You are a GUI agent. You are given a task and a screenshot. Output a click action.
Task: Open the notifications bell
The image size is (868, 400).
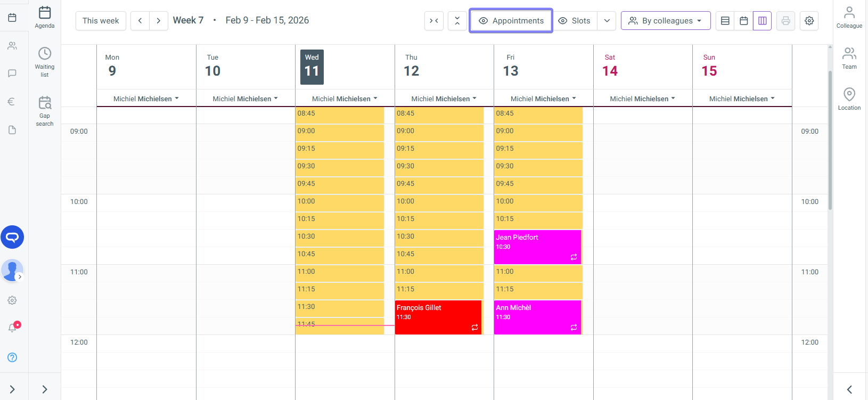pos(13,328)
